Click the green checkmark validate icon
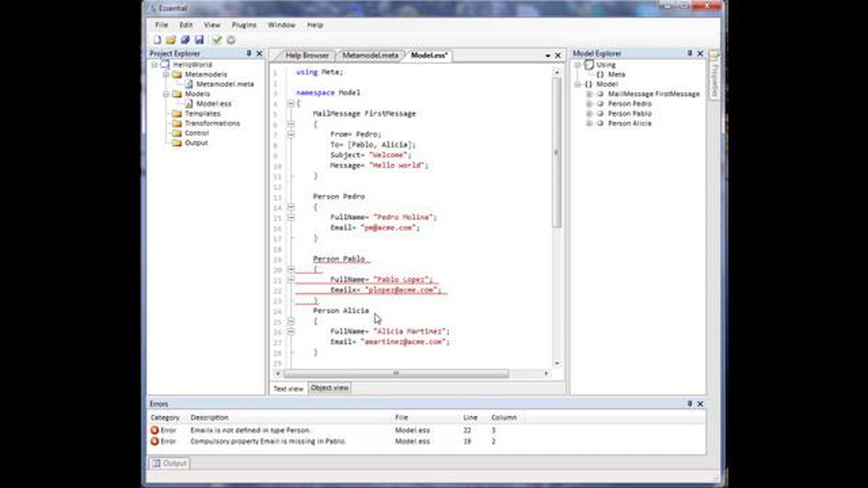 click(x=217, y=40)
